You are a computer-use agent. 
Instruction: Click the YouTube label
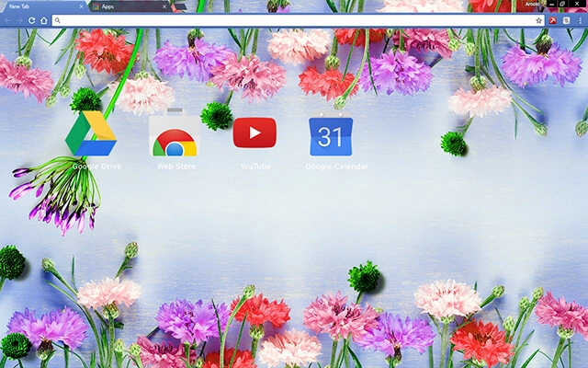tap(255, 166)
